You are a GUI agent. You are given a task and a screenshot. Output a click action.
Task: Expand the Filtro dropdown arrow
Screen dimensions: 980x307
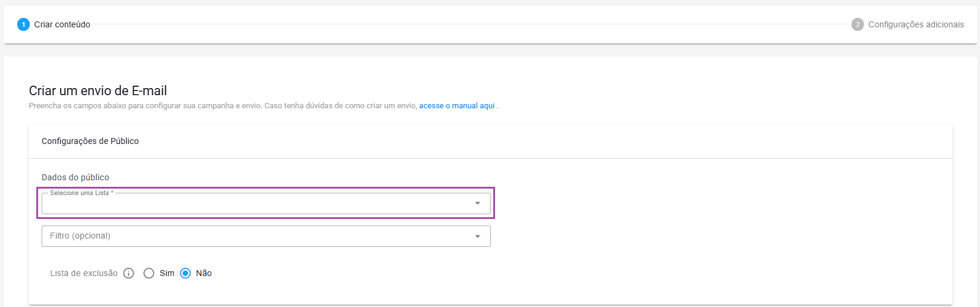click(477, 236)
